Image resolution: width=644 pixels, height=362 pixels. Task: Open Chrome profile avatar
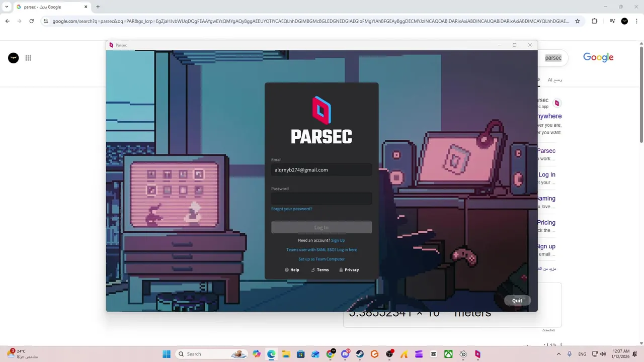click(624, 21)
